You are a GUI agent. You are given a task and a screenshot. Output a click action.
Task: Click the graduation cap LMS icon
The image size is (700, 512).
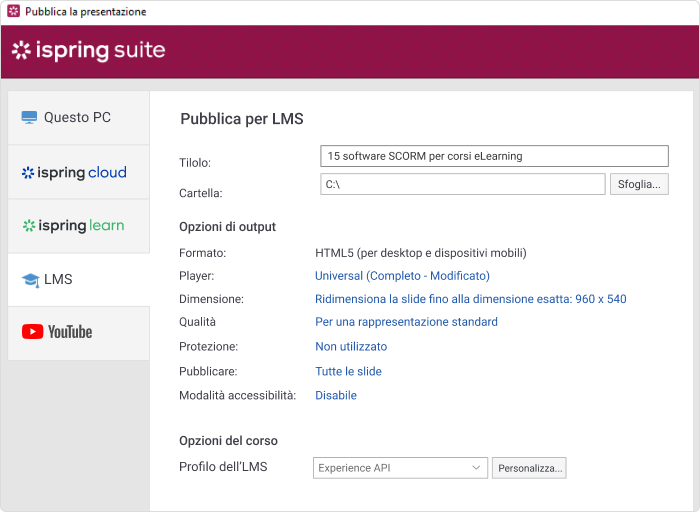coord(30,281)
